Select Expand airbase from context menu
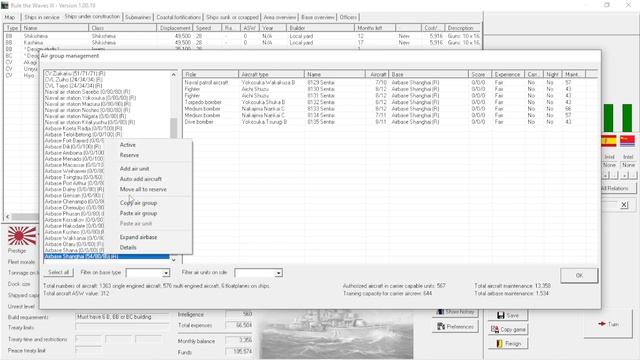This screenshot has height=360, width=640. 138,237
